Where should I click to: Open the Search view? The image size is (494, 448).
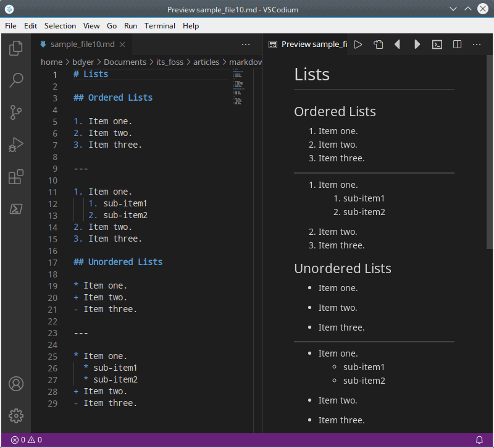pyautogui.click(x=15, y=80)
